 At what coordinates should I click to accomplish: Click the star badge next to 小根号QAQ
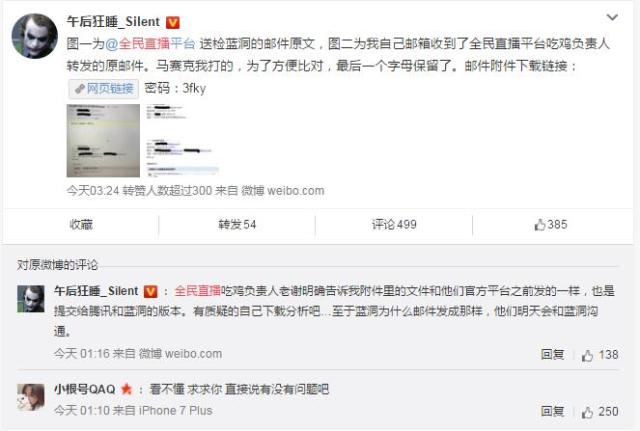pos(127,389)
